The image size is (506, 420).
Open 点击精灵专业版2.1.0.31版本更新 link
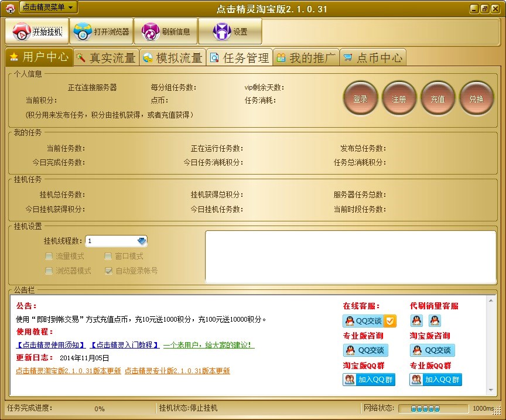tap(177, 371)
